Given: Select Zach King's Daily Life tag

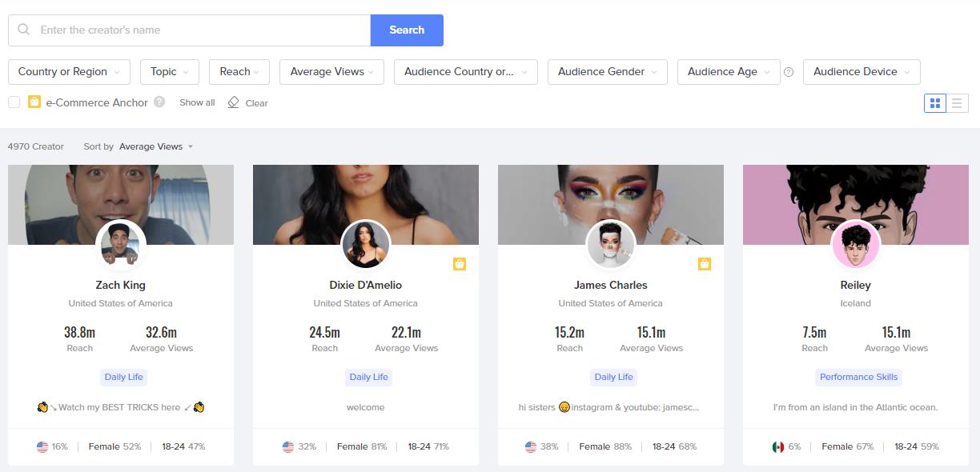Looking at the screenshot, I should (x=124, y=377).
